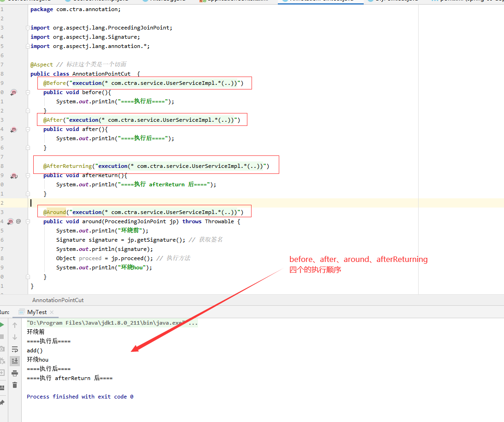Viewport: 504px width, 422px height.
Task: Click the println(signature) statement
Action: (104, 249)
